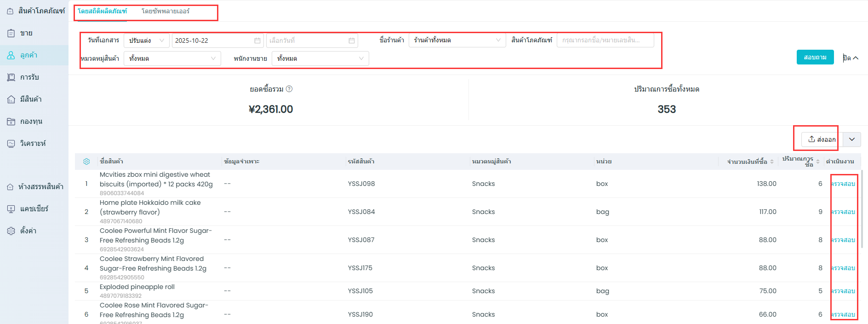Click the สินค้าโภคภัณฑ์ search input field
This screenshot has height=324, width=868.
click(x=605, y=40)
